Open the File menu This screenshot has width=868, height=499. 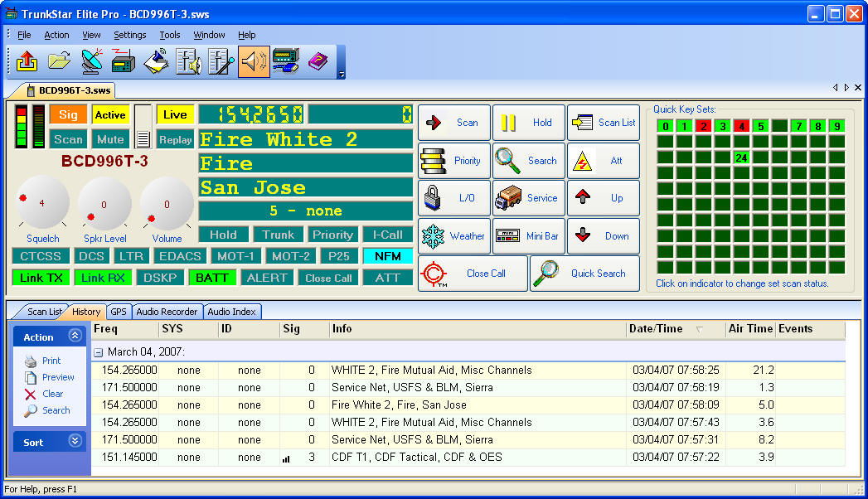coord(24,35)
